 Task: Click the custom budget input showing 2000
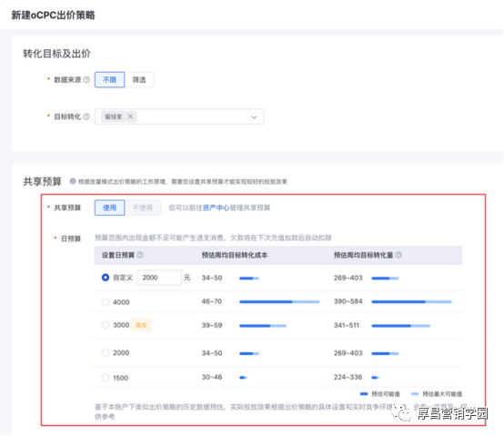point(159,278)
